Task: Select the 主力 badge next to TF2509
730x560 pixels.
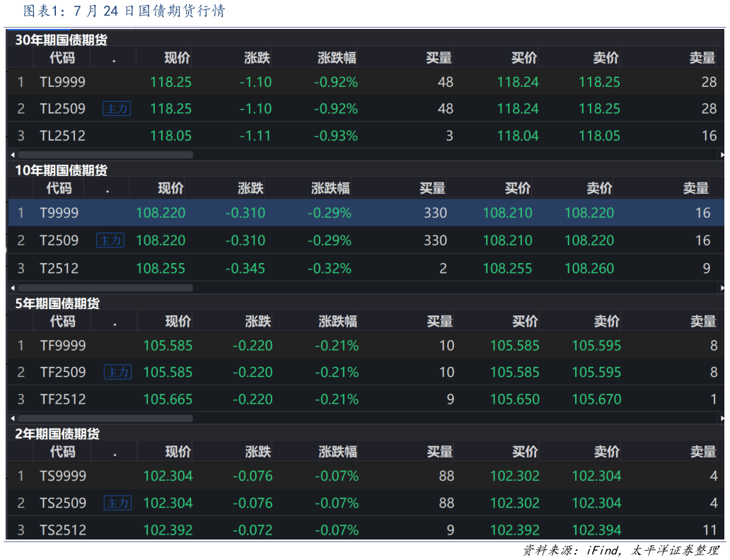Action: 117,372
